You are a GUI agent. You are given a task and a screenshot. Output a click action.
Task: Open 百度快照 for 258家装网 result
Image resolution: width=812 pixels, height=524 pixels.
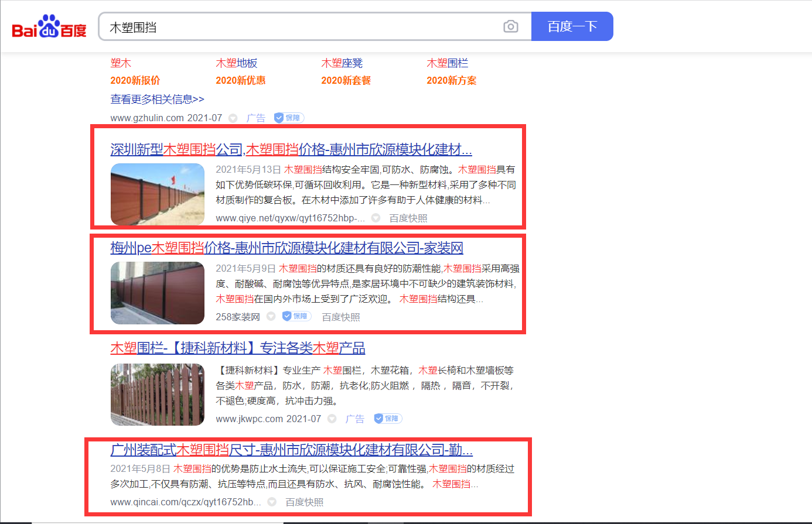tap(341, 317)
